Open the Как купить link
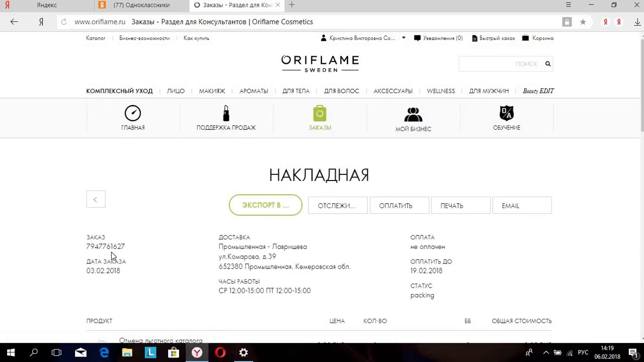The width and height of the screenshot is (644, 362). [x=196, y=38]
